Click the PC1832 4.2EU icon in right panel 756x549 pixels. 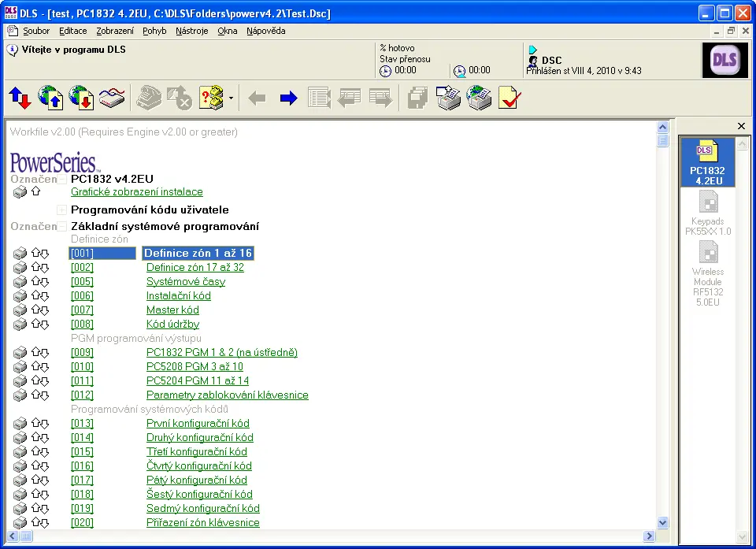pyautogui.click(x=707, y=162)
